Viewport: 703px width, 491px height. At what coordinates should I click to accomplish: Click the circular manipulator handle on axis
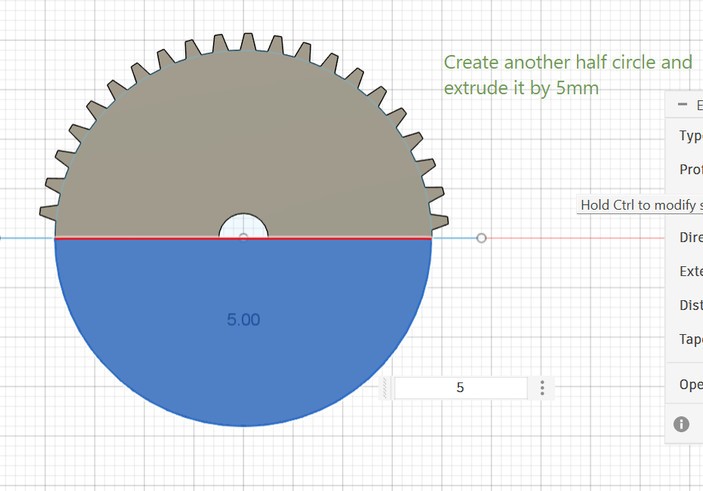click(481, 238)
